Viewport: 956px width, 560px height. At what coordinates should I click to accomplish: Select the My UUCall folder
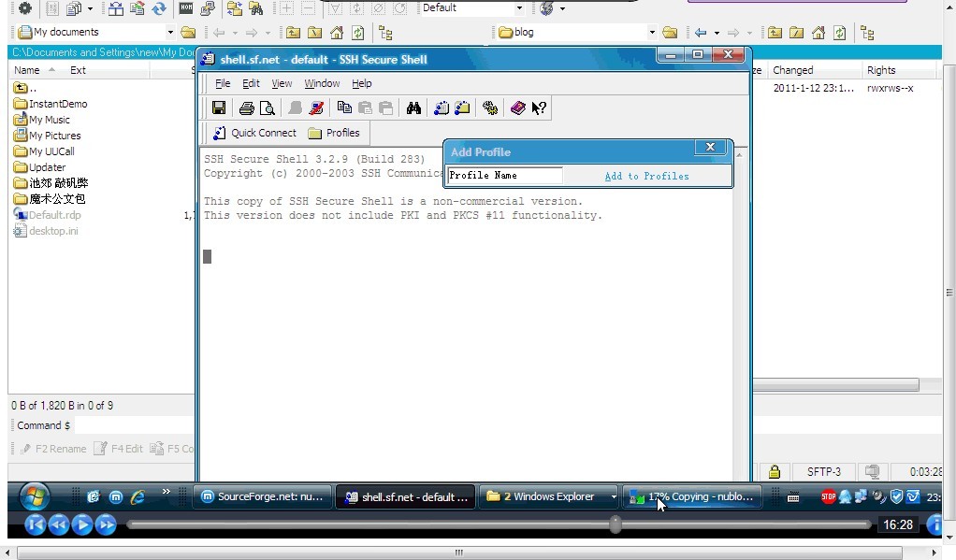point(44,151)
